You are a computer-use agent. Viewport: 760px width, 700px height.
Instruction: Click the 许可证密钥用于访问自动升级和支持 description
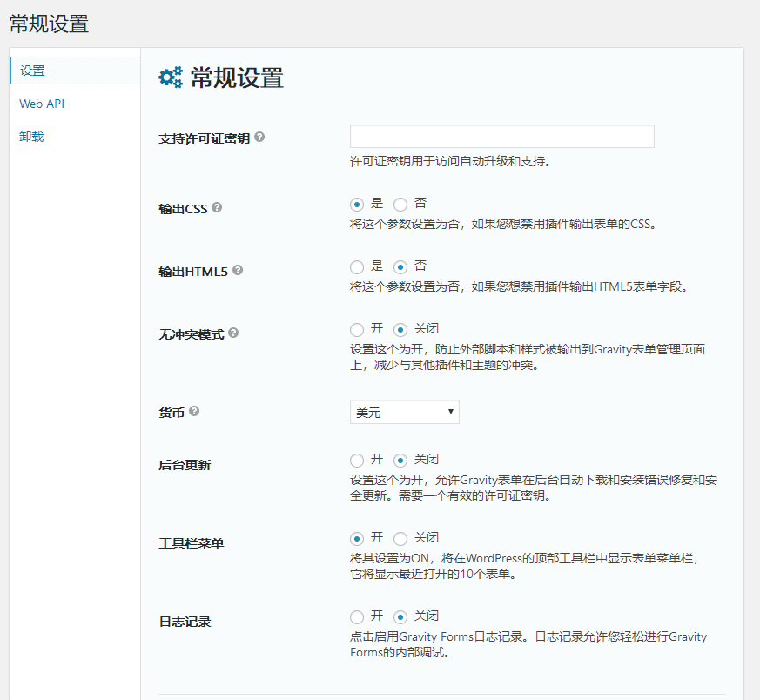click(451, 161)
